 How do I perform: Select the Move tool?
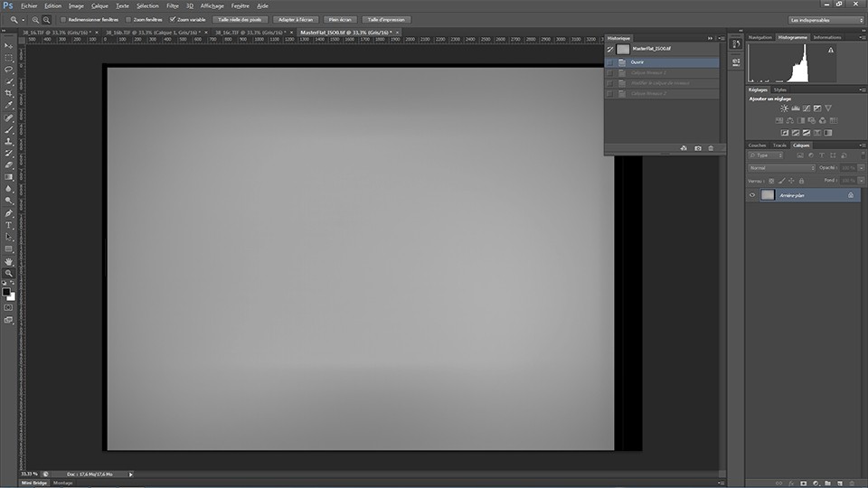8,46
